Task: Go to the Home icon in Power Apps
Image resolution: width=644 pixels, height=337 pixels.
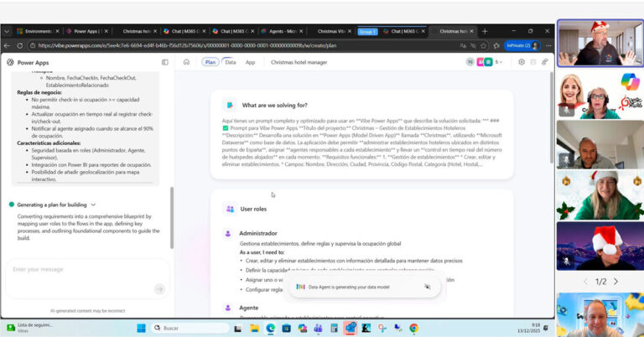Action: (x=186, y=62)
